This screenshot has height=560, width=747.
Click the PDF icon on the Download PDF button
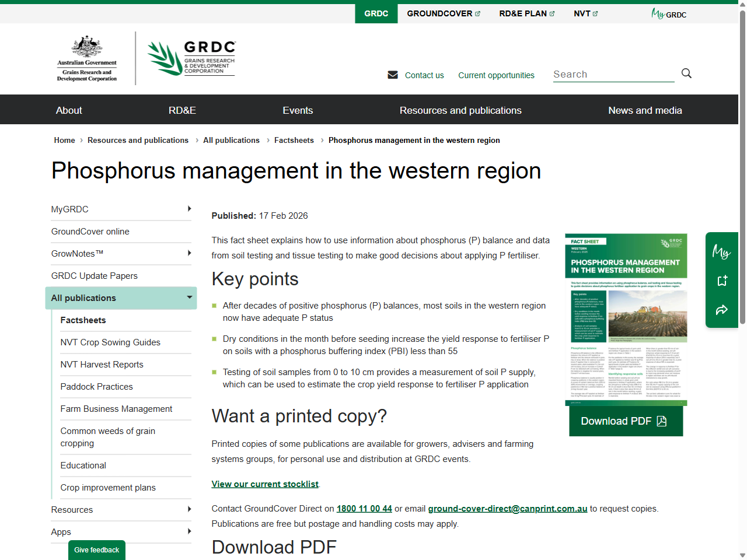pyautogui.click(x=662, y=420)
